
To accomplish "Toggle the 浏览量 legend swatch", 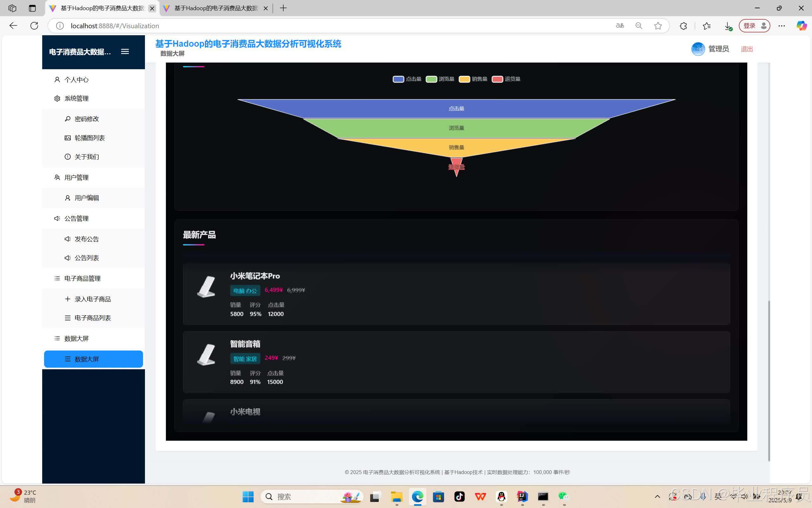I will point(431,79).
